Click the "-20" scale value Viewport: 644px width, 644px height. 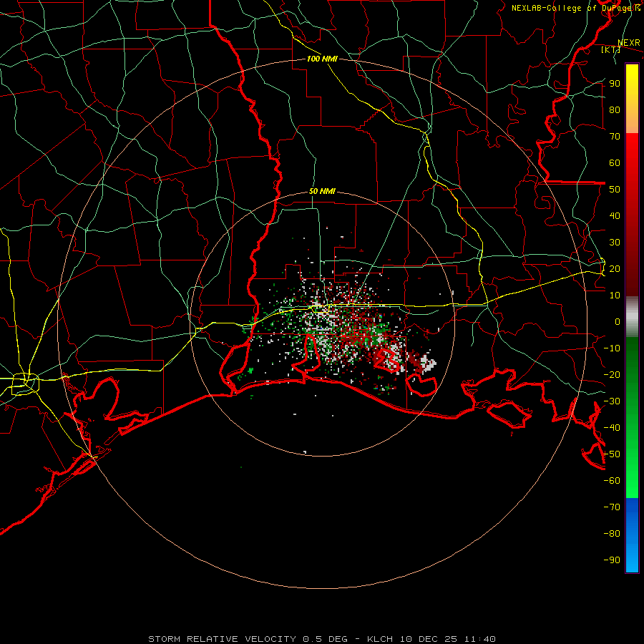coord(612,374)
